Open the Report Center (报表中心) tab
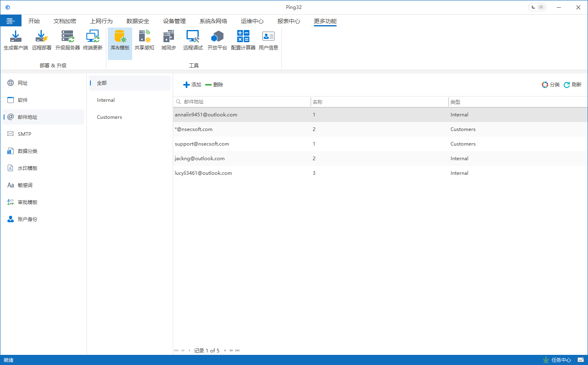The image size is (588, 365). pos(288,21)
